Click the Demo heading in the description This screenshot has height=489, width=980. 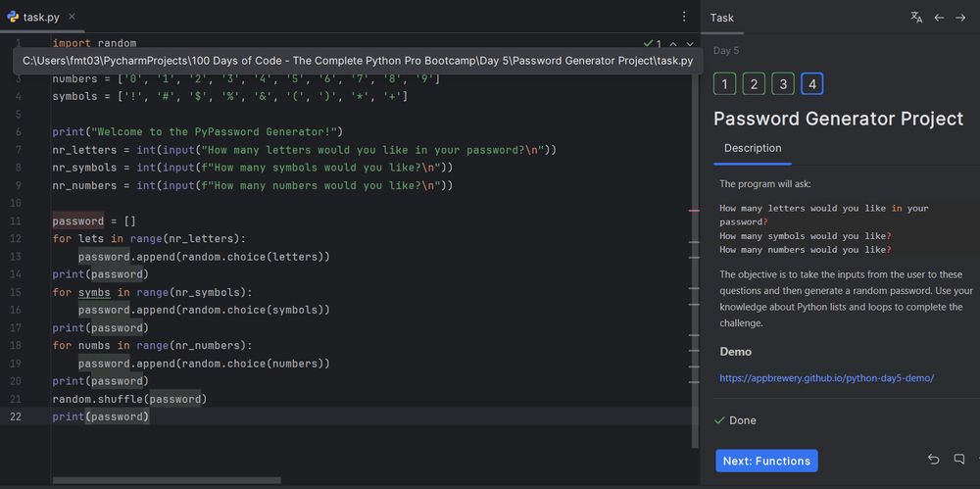coord(736,352)
